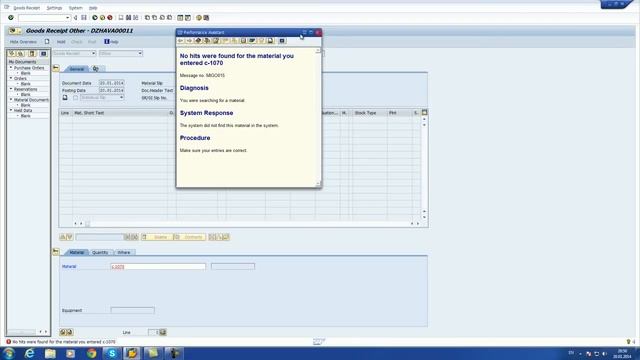
Task: Click into the Document Date field
Action: tap(111, 83)
